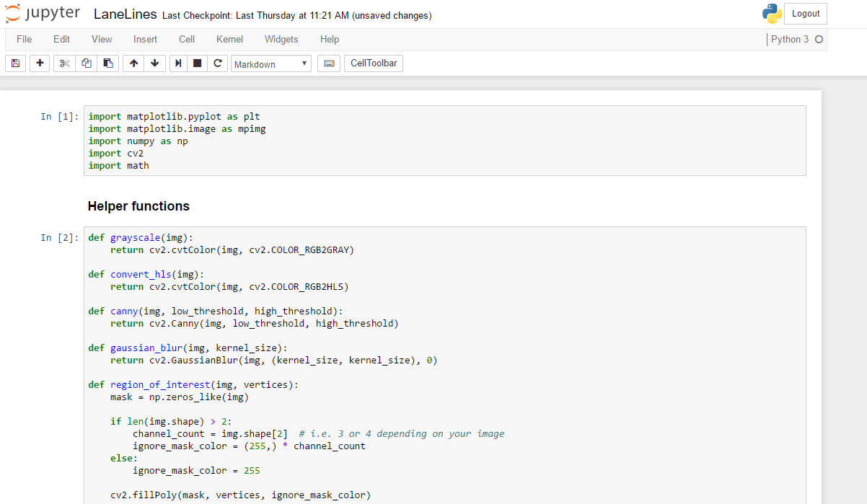
Task: Open the View menu
Action: (x=102, y=39)
